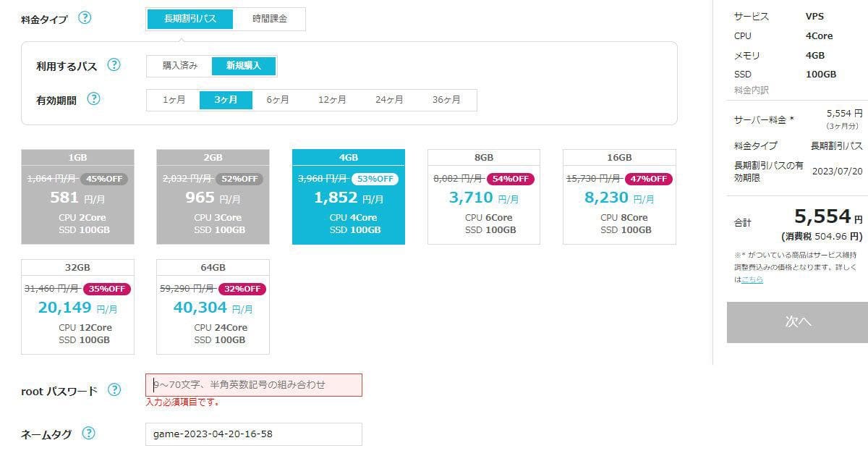The width and height of the screenshot is (868, 456).
Task: Pick the 4GB plan card
Action: (349, 197)
